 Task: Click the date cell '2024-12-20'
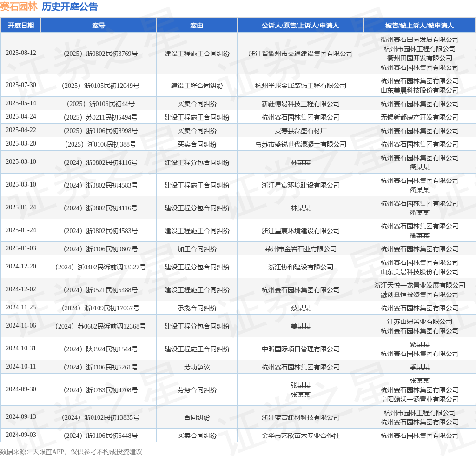coord(20,267)
